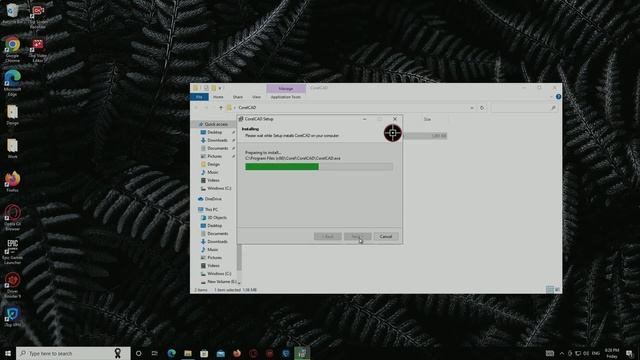Click the installation progress bar
The width and height of the screenshot is (640, 360).
tap(319, 167)
